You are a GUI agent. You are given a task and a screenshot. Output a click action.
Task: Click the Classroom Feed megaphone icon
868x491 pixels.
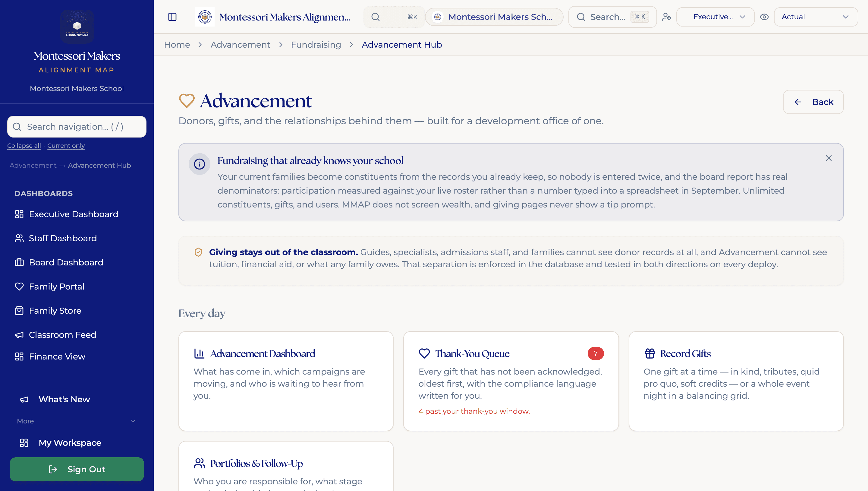[x=19, y=335]
